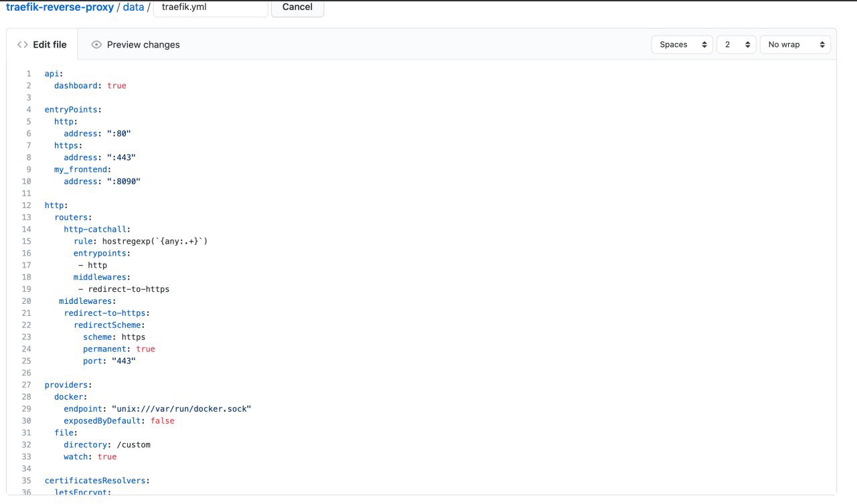Screen dimensions: 857x504
Task: Click the address ":443" value
Action: 121,158
